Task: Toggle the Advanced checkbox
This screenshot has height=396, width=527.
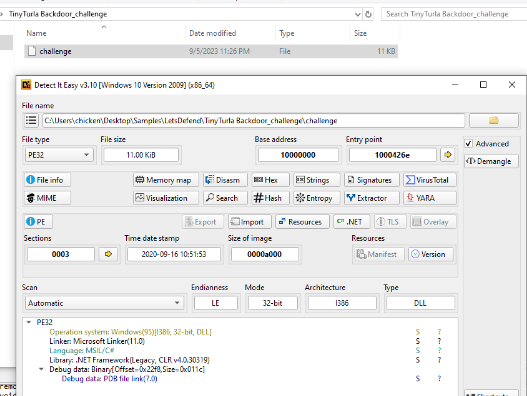Action: [469, 144]
